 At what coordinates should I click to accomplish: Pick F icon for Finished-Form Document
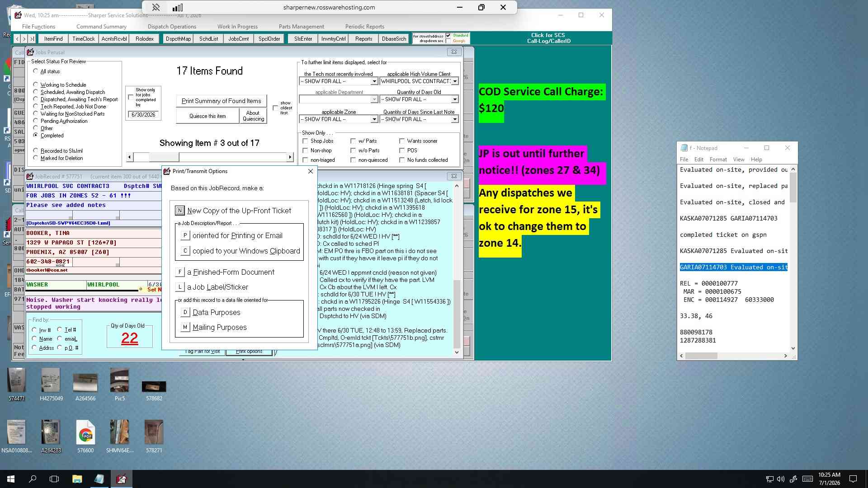coord(179,272)
